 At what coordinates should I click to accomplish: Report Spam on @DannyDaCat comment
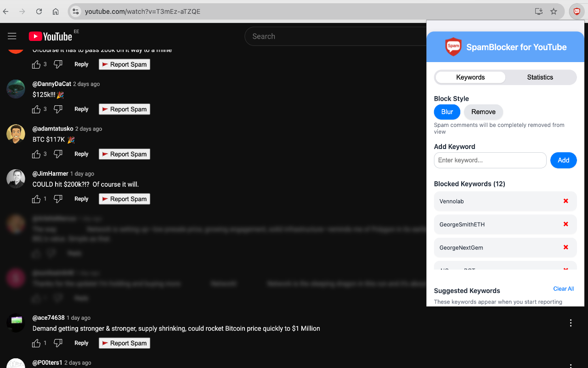(x=124, y=109)
